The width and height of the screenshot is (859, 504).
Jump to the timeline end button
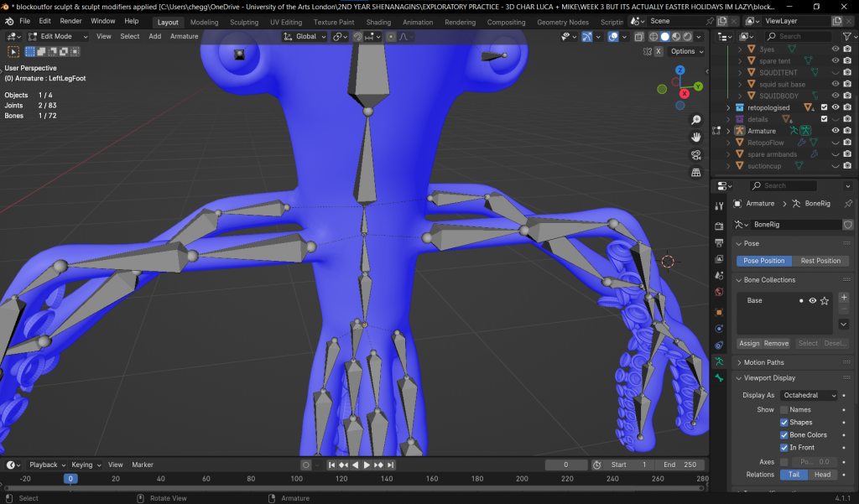point(390,465)
